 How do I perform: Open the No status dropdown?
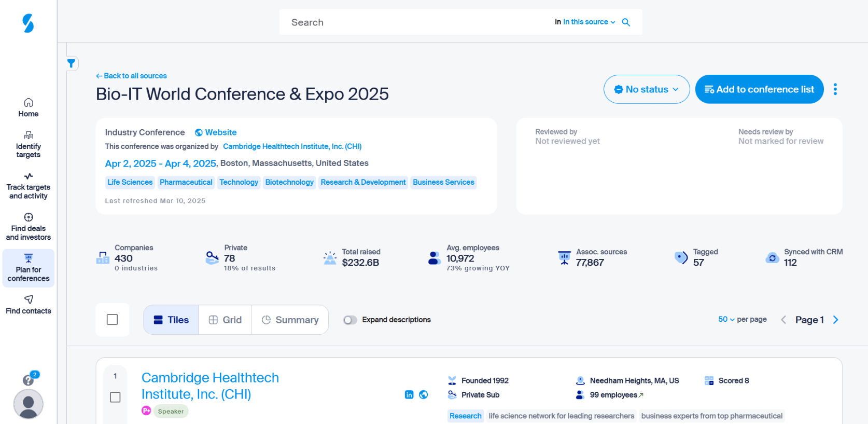(647, 89)
